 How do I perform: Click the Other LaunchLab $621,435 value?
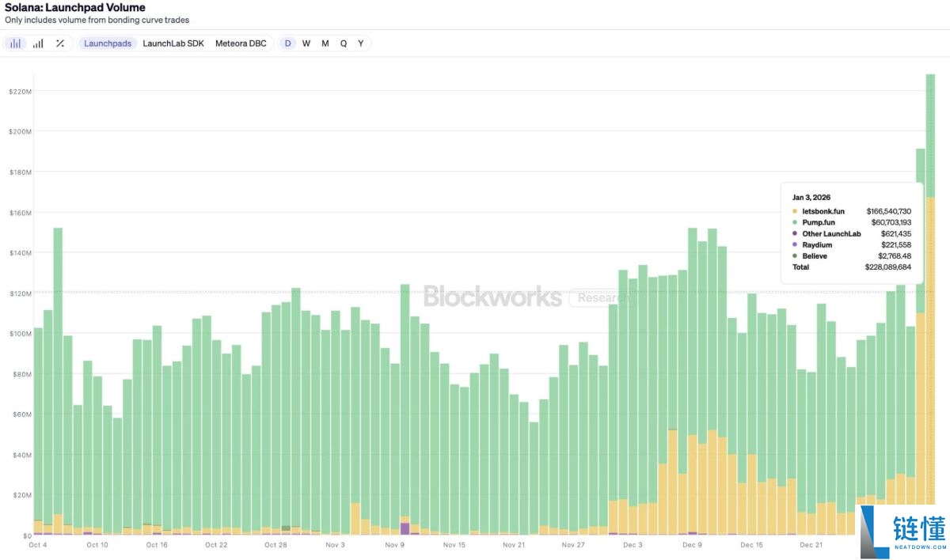tap(896, 234)
